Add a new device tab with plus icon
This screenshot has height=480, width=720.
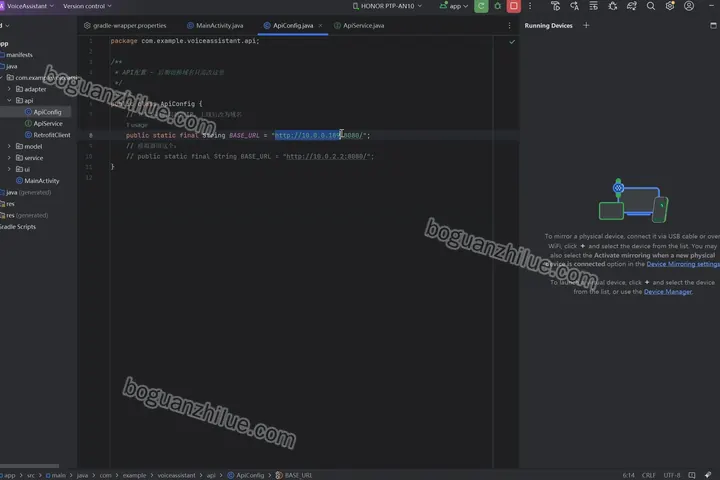[586, 25]
